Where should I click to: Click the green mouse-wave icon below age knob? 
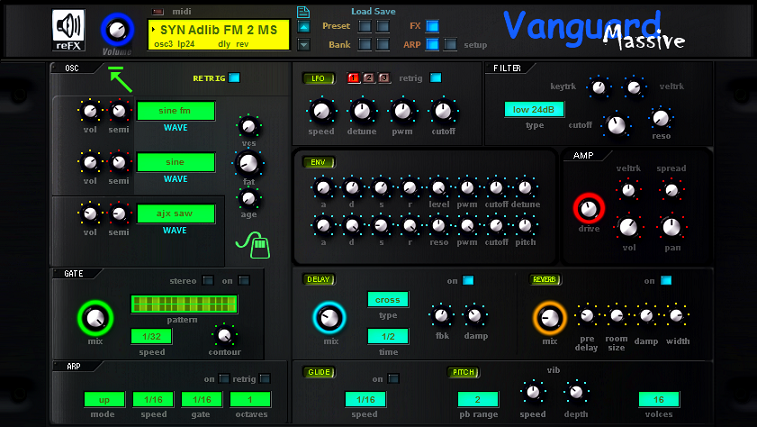253,245
